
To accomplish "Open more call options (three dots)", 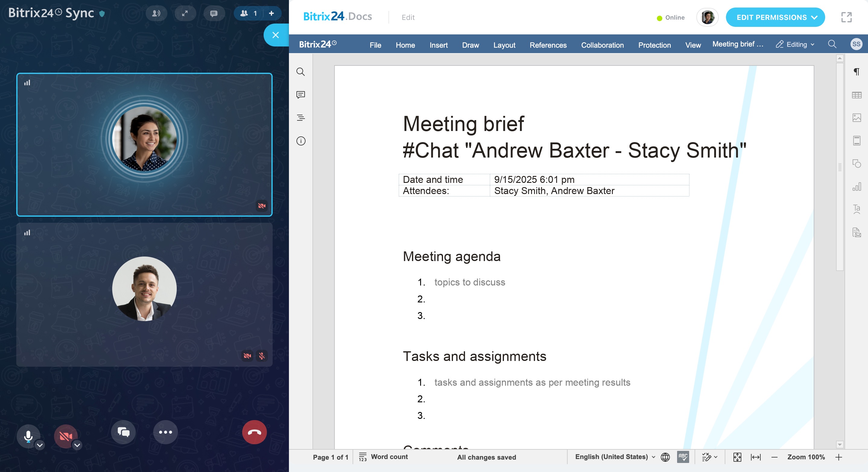I will point(166,432).
